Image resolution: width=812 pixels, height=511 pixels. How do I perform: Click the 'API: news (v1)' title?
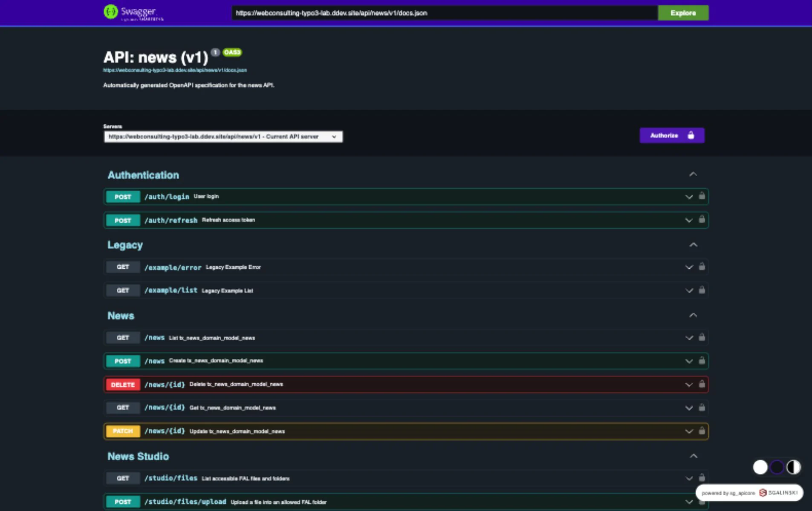pos(156,57)
